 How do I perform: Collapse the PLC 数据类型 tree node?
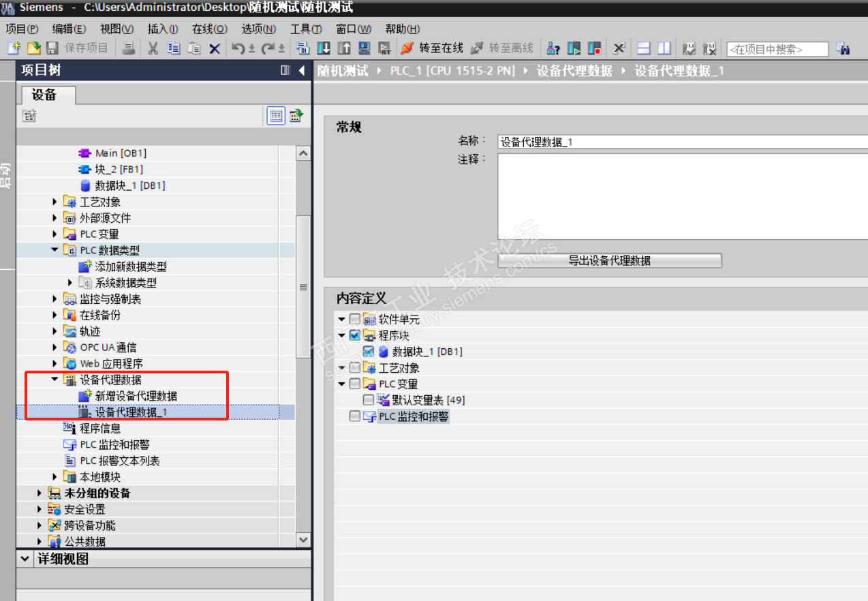coord(55,250)
